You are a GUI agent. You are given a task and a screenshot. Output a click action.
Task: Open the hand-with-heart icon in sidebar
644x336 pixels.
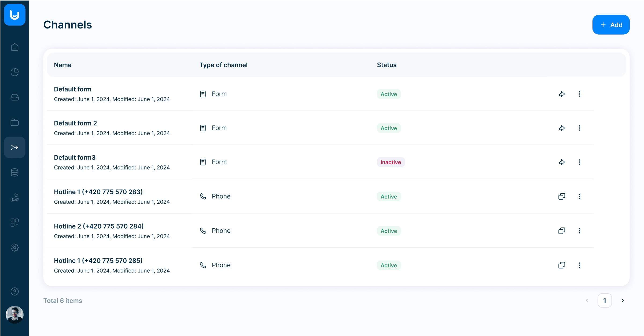click(x=14, y=197)
